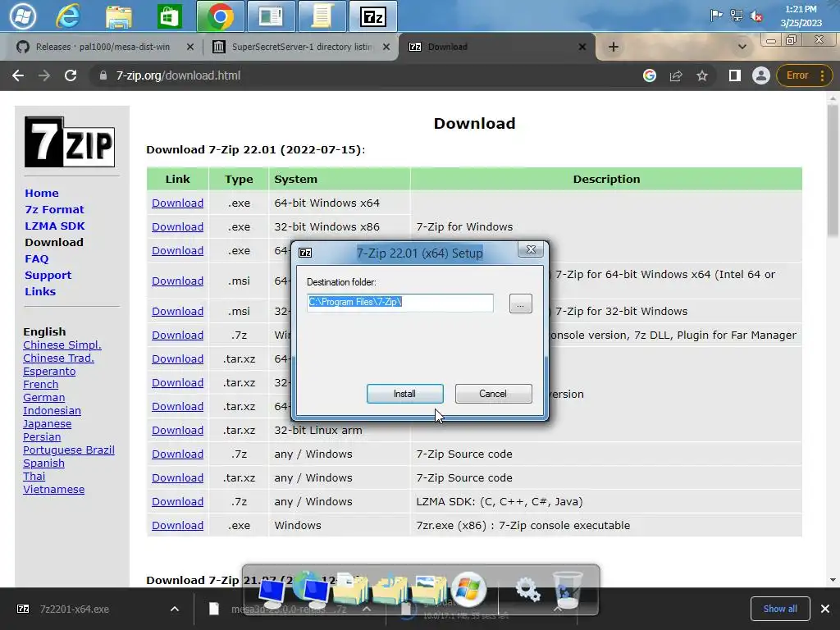This screenshot has width=840, height=630.
Task: Download the 32-bit Linux arm .tar.xz
Action: click(x=177, y=430)
